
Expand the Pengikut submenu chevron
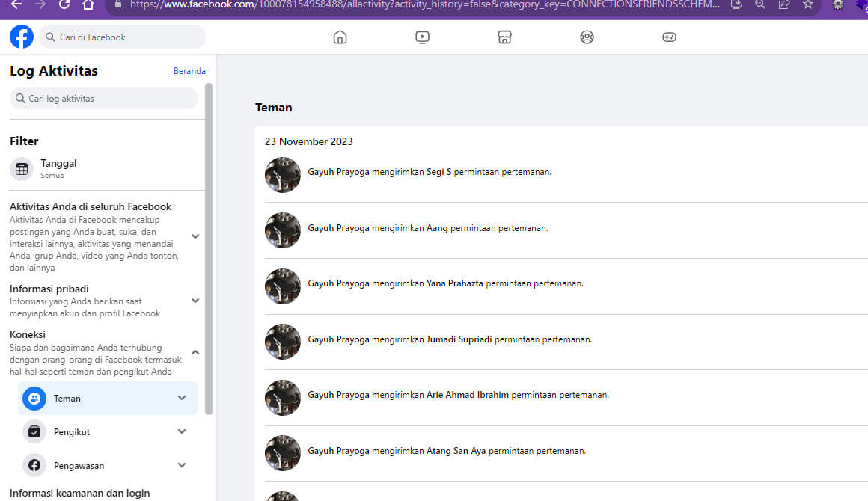pos(182,432)
